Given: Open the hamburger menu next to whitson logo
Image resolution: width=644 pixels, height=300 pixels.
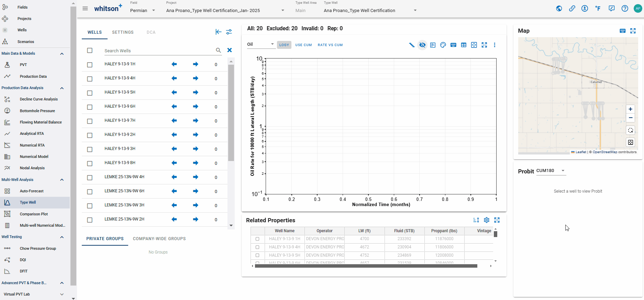Looking at the screenshot, I should 85,9.
